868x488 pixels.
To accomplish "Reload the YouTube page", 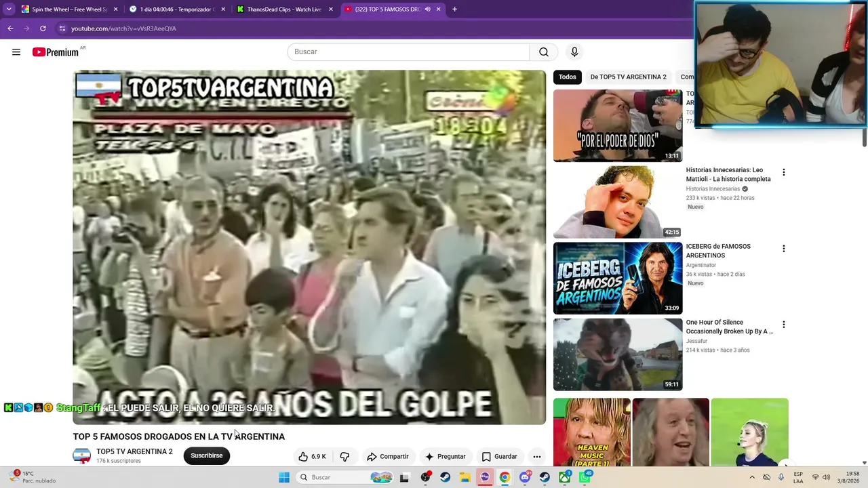I will point(43,28).
